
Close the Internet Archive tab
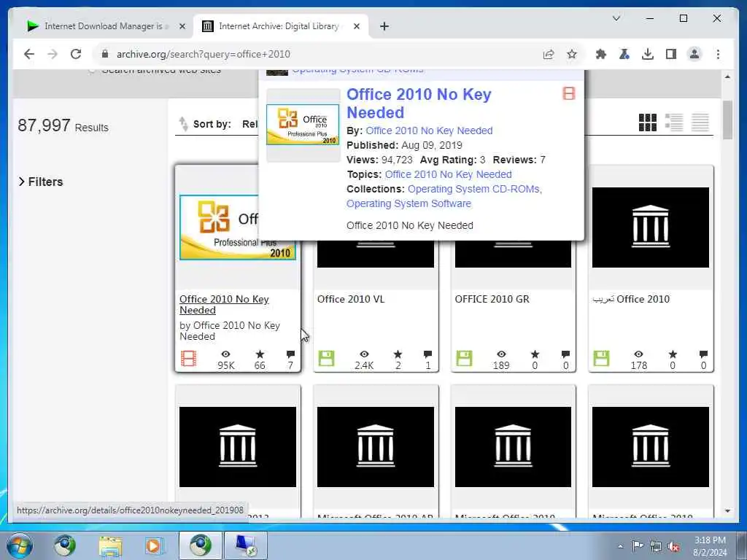click(356, 26)
